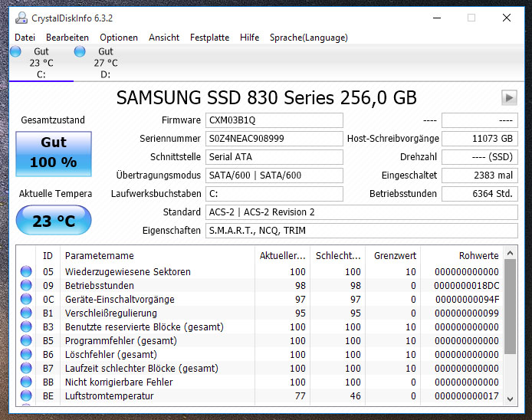Select the Wiederzugewiesene Sektoren parameter name
532x420 pixels.
[x=128, y=271]
